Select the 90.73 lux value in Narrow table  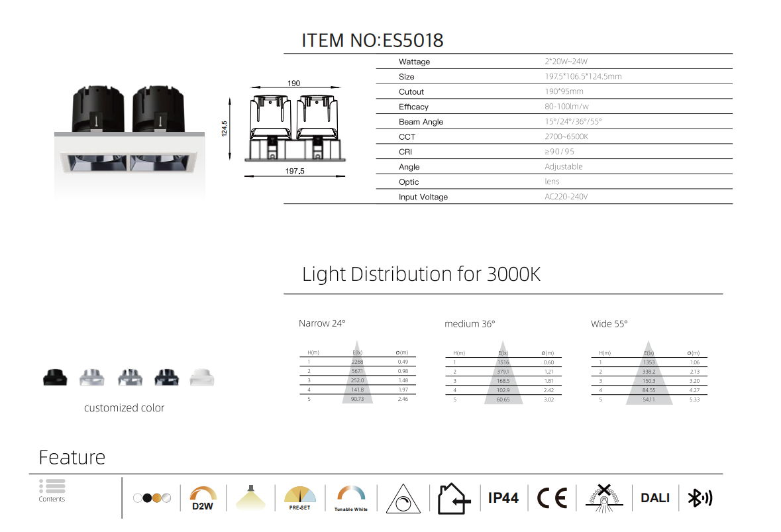[357, 399]
